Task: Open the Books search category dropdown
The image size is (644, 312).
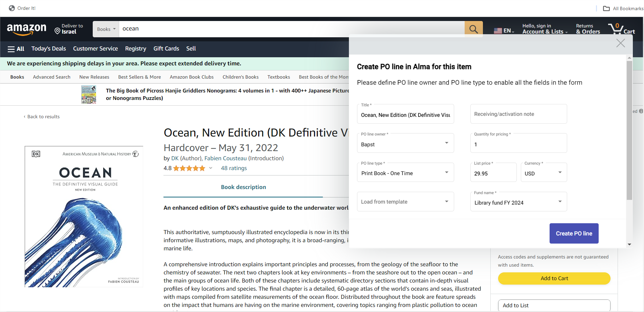Action: tap(106, 29)
